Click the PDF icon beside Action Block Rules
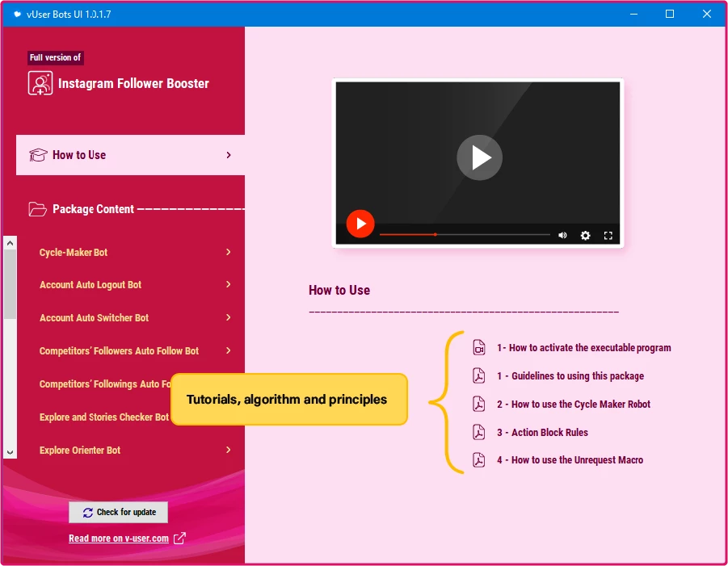 tap(478, 433)
